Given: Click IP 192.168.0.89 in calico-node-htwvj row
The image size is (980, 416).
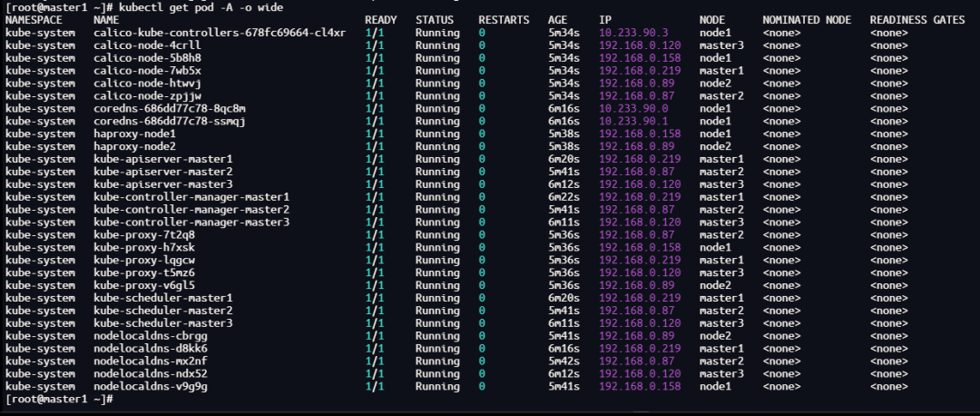Looking at the screenshot, I should pyautogui.click(x=636, y=84).
